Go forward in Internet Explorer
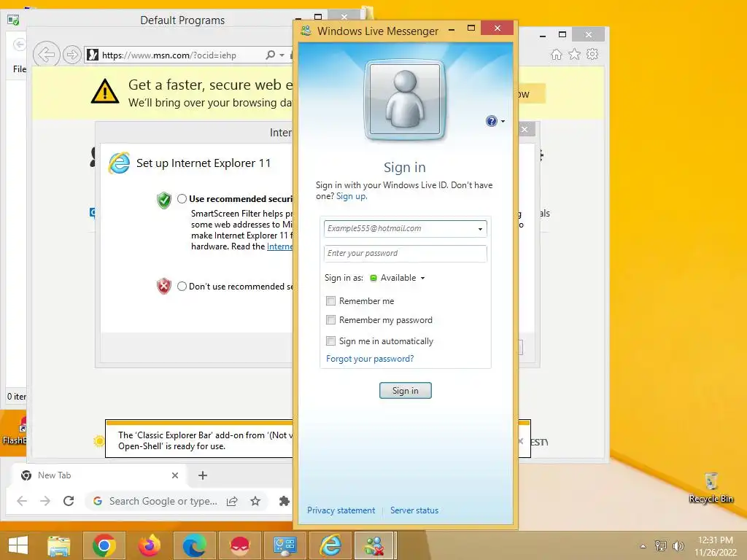The image size is (747, 560). 72,55
